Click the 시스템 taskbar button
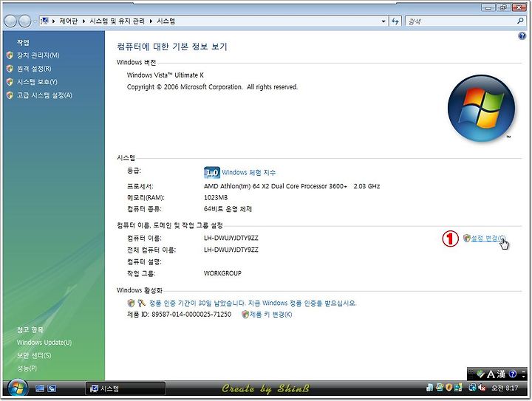Image resolution: width=532 pixels, height=401 pixels. coord(126,388)
